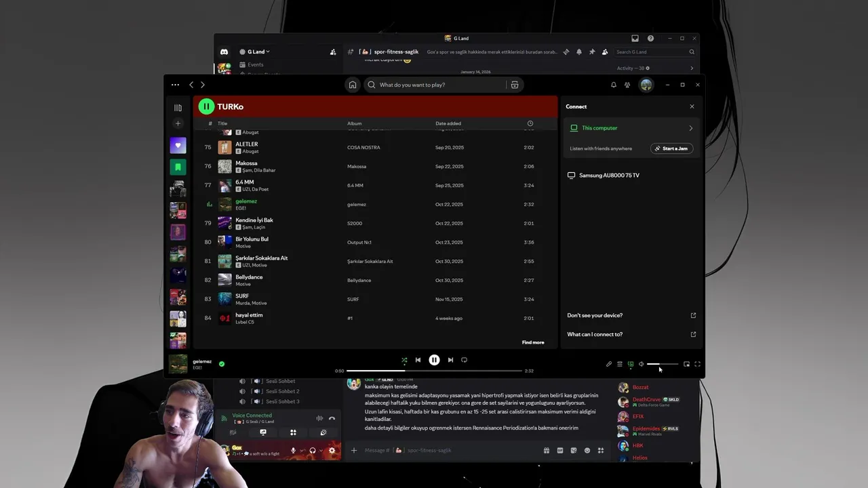Screen dimensions: 868x488
Task: Seek within the song progress bar
Action: 434,371
